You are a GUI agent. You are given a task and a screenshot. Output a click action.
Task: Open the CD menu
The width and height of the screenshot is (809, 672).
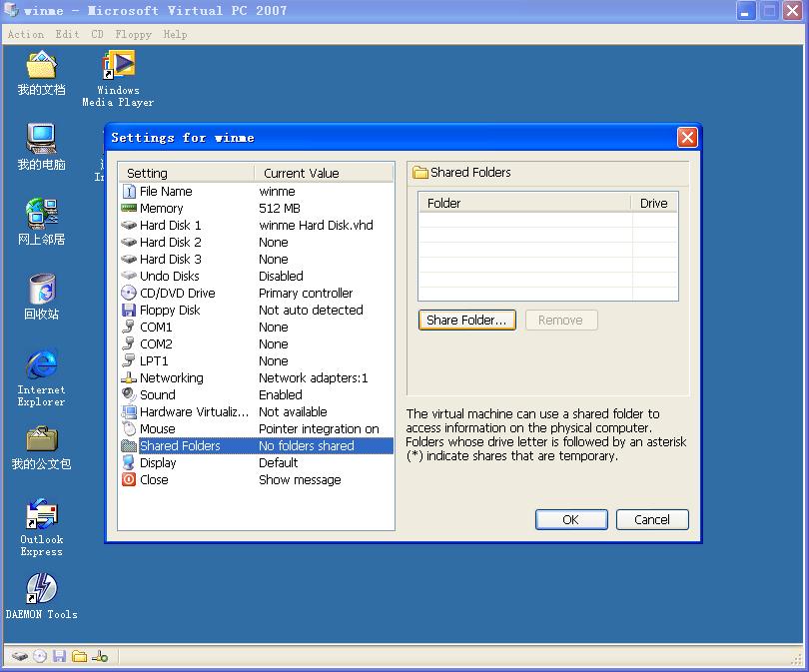tap(97, 35)
